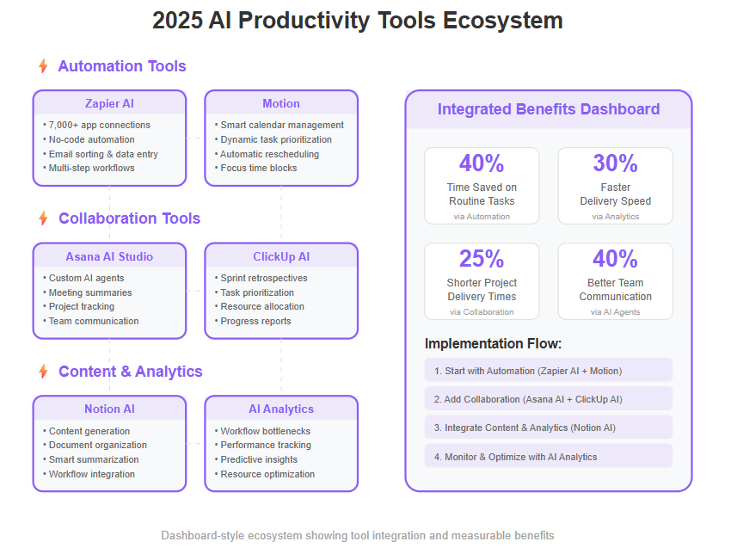Click 'Automatic rescheduling' bullet
731x560 pixels.
click(x=269, y=154)
